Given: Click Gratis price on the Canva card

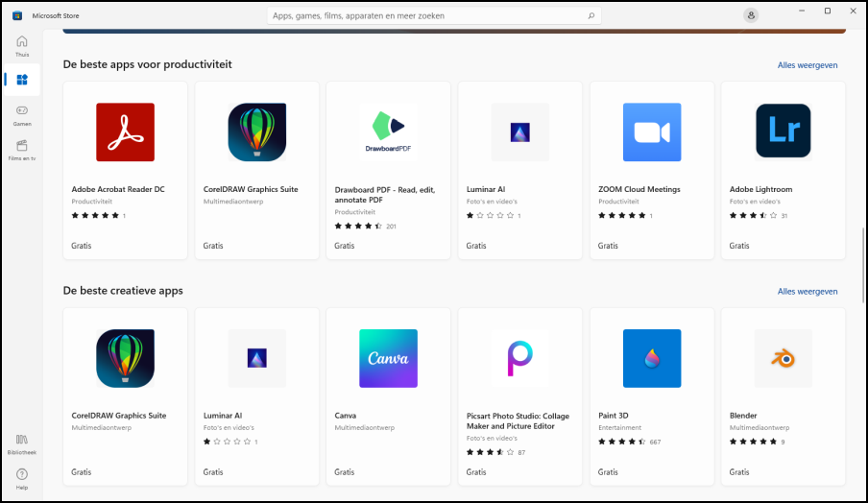Looking at the screenshot, I should coord(345,472).
